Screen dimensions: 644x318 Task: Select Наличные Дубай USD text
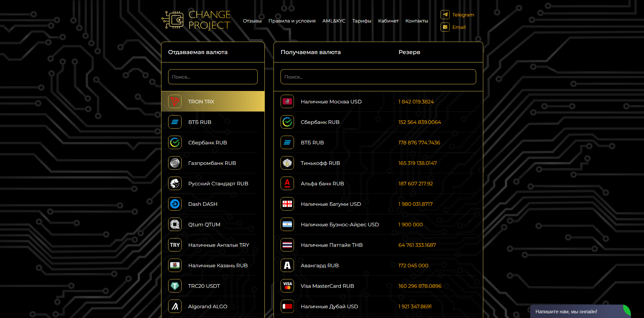330,306
